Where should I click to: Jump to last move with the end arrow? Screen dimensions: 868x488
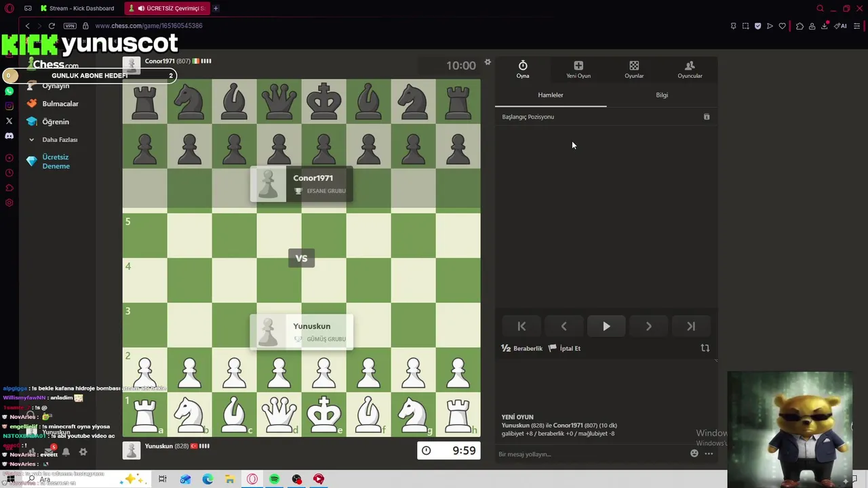[691, 326]
